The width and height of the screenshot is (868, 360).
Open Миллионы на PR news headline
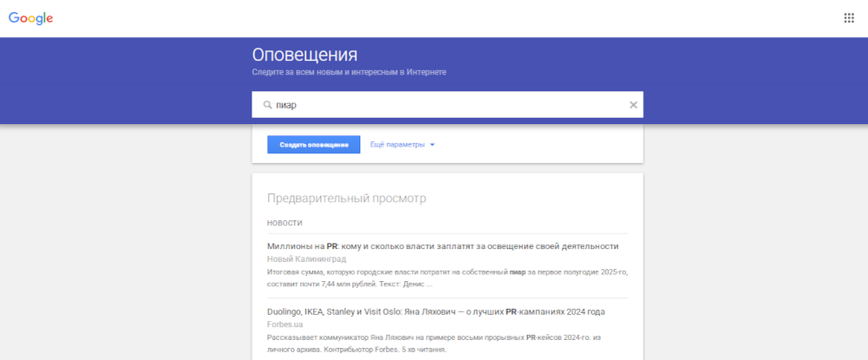click(x=442, y=245)
